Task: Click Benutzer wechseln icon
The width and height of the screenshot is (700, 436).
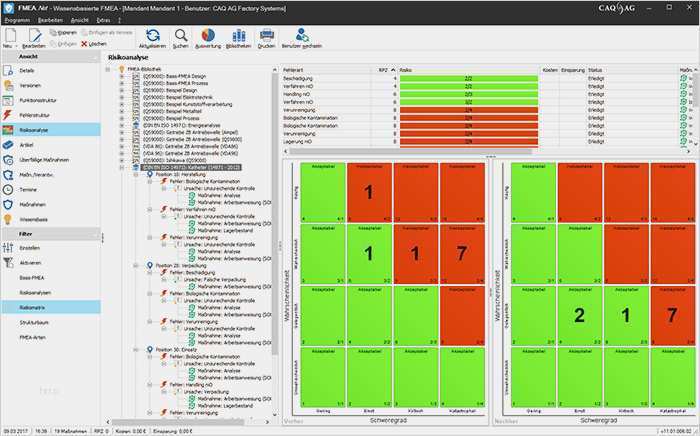Action: click(302, 35)
